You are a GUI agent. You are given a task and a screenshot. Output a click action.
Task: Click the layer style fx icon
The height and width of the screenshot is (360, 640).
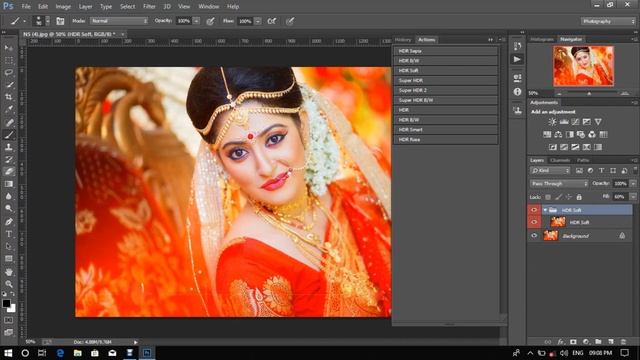point(561,342)
